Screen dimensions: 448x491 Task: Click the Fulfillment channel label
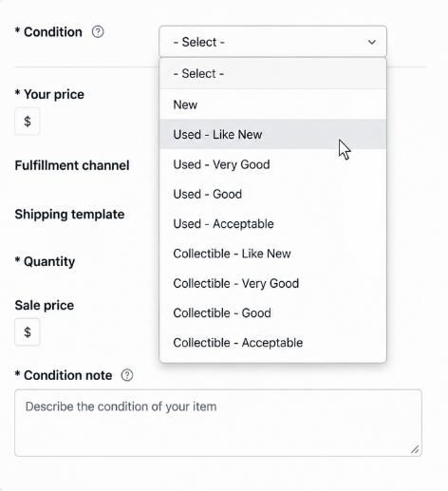(x=72, y=165)
